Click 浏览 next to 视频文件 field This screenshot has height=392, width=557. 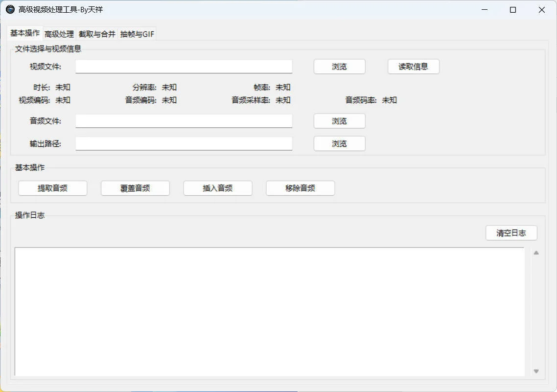[x=339, y=66]
